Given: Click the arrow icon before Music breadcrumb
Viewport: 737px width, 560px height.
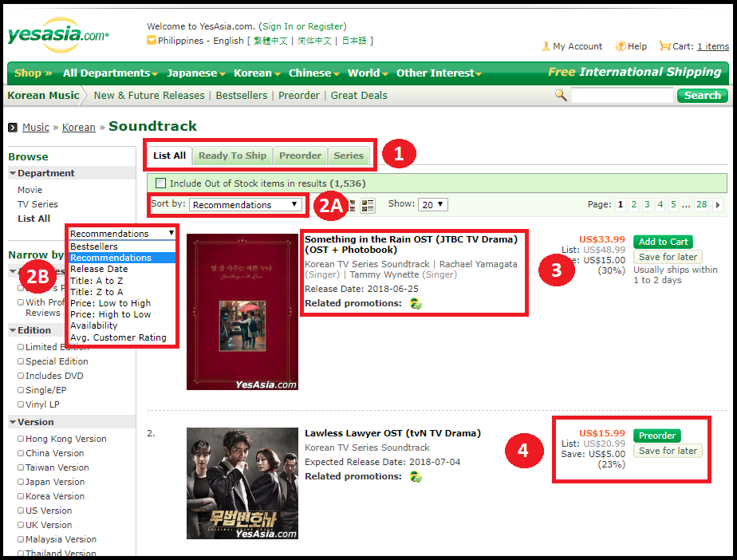Looking at the screenshot, I should point(13,128).
